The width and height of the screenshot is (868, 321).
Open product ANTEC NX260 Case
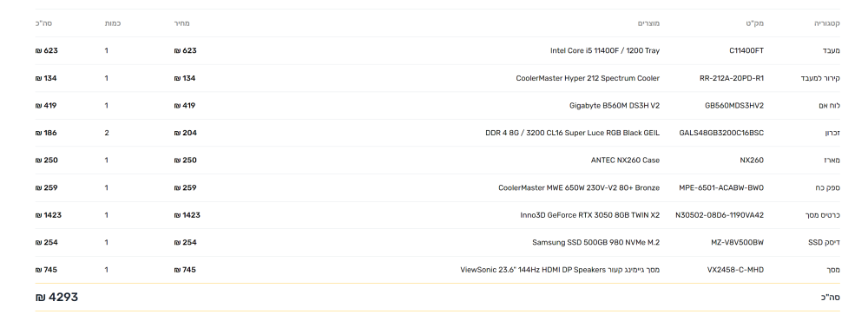[x=626, y=160]
